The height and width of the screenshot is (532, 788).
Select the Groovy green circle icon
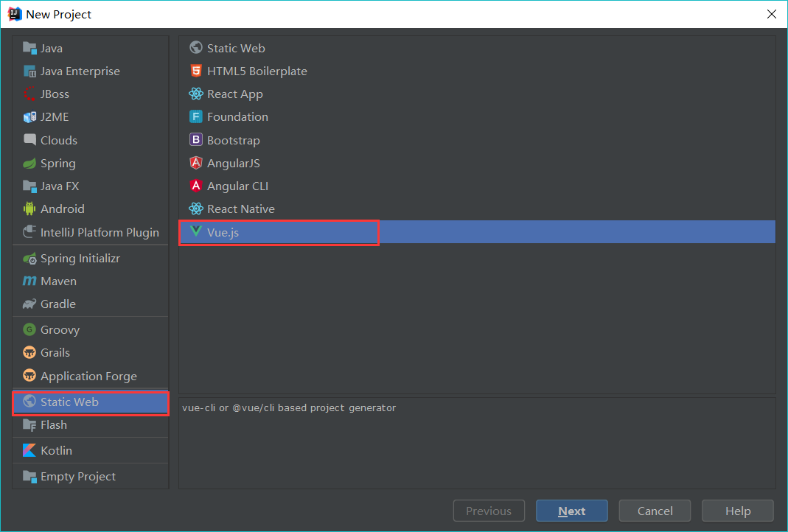click(x=29, y=329)
